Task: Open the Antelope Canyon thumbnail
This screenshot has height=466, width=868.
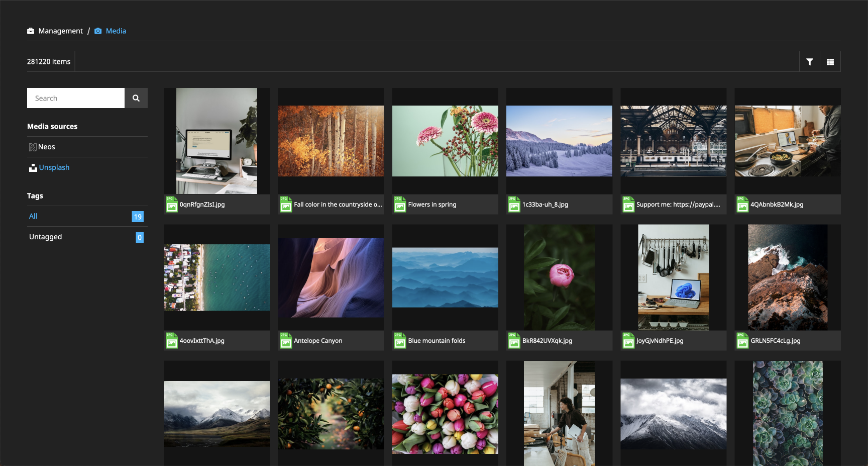Action: coord(331,277)
